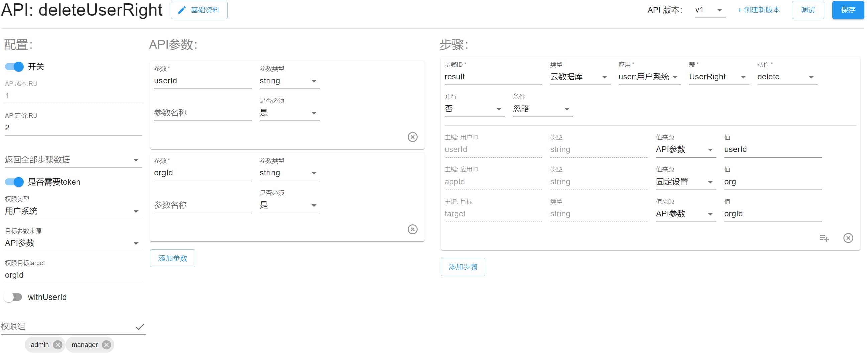The height and width of the screenshot is (355, 868).
Task: Click the 添加参数 button
Action: tap(173, 258)
